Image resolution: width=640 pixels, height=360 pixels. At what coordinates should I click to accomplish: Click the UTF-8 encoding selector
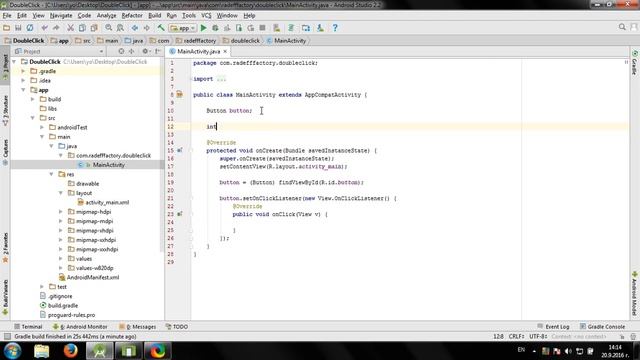[x=538, y=337]
